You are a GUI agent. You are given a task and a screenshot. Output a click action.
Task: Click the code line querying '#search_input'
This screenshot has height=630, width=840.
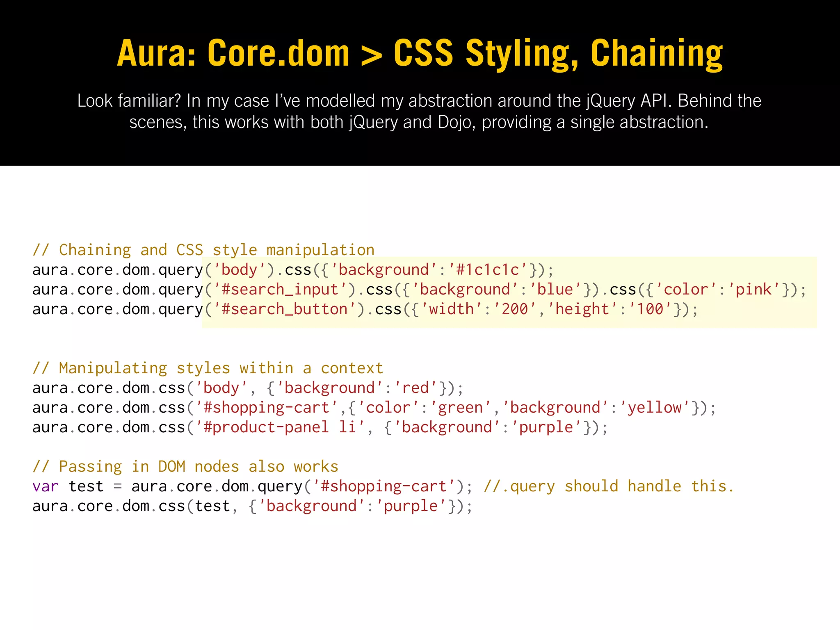point(419,290)
